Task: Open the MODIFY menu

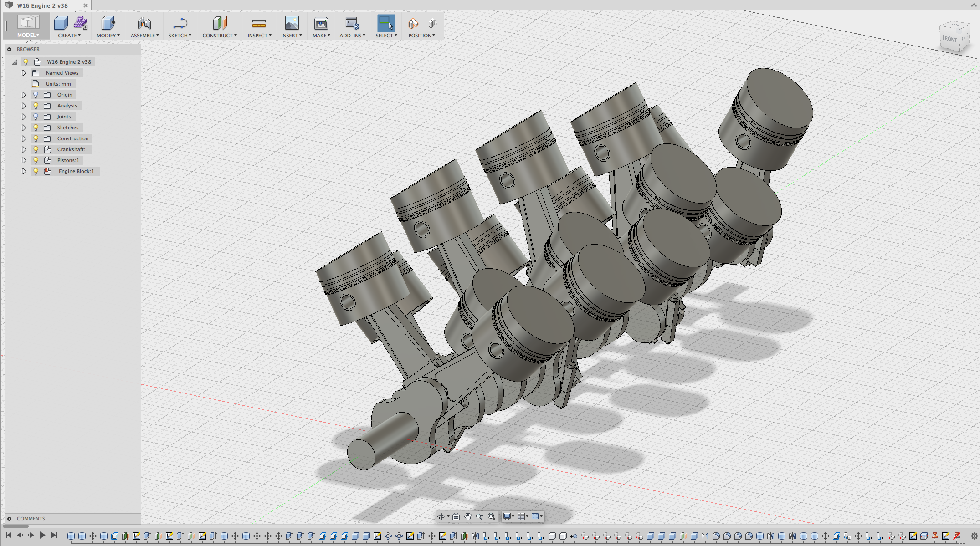Action: click(108, 36)
